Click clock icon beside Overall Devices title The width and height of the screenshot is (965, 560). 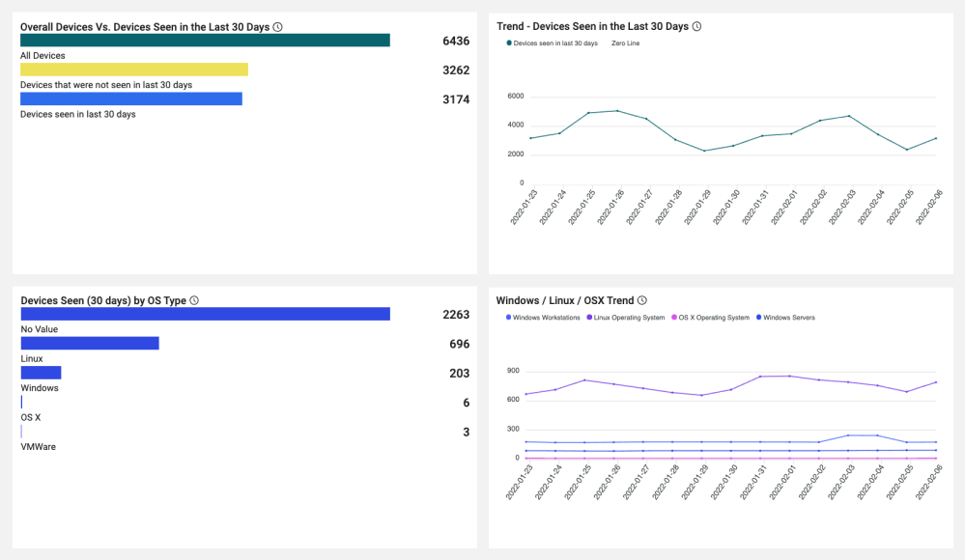[277, 27]
